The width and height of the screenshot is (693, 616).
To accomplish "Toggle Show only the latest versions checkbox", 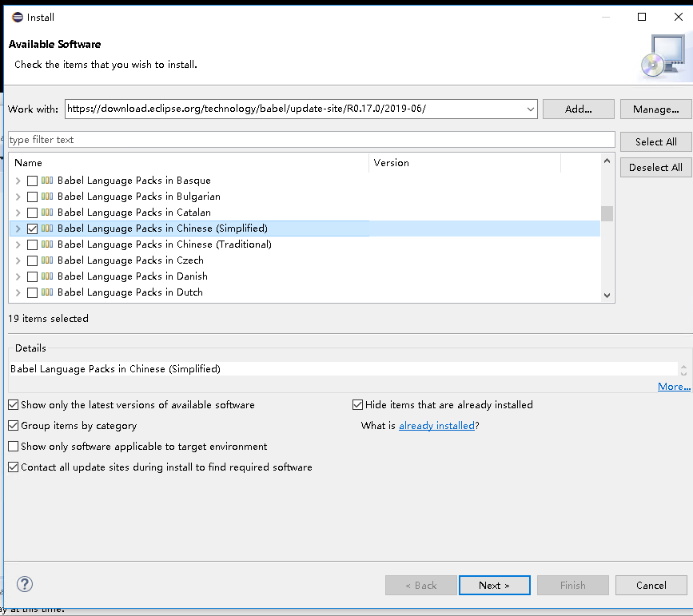I will (14, 405).
